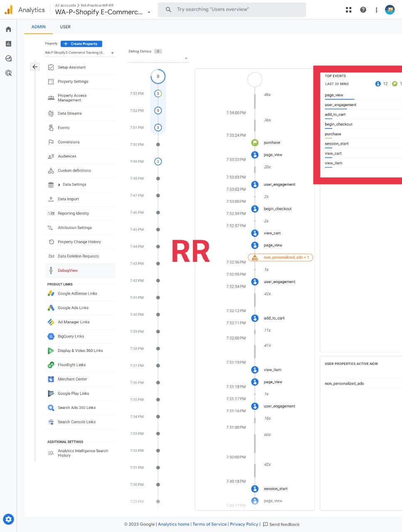The width and height of the screenshot is (402, 532).
Task: Expand the Data Settings tree item
Action: tap(59, 185)
